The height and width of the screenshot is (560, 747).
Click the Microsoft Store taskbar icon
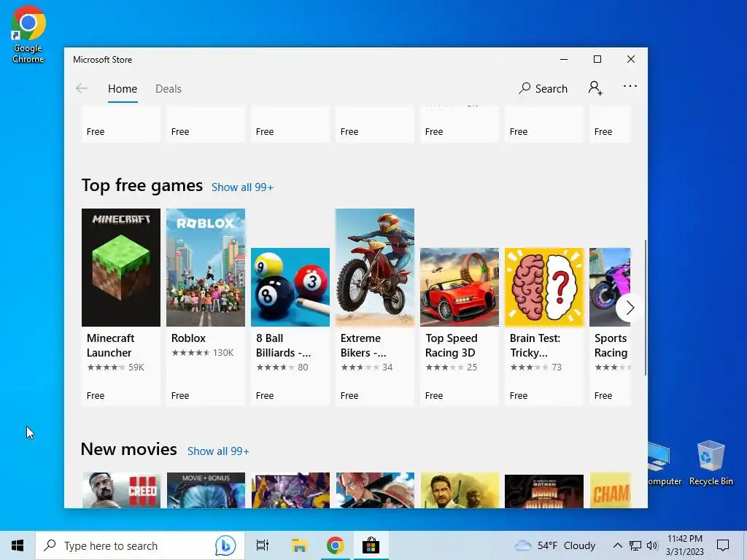click(371, 545)
